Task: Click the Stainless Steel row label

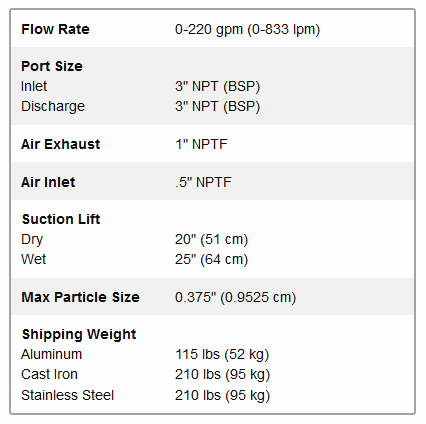Action: (67, 395)
